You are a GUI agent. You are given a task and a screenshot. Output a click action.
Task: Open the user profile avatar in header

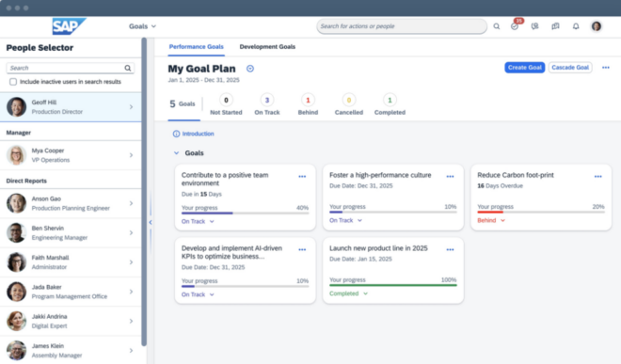596,26
